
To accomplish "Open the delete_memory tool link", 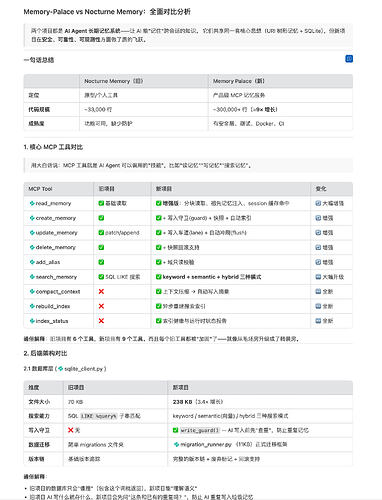I will [53, 247].
